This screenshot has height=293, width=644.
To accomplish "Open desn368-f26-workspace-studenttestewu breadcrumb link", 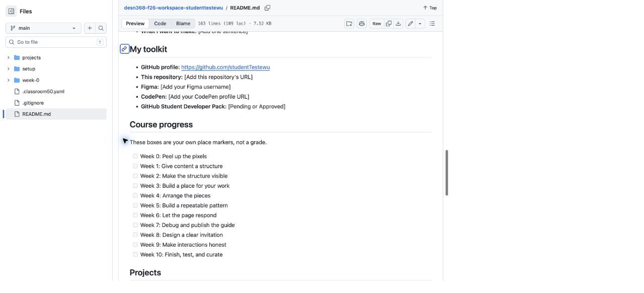I will click(174, 8).
